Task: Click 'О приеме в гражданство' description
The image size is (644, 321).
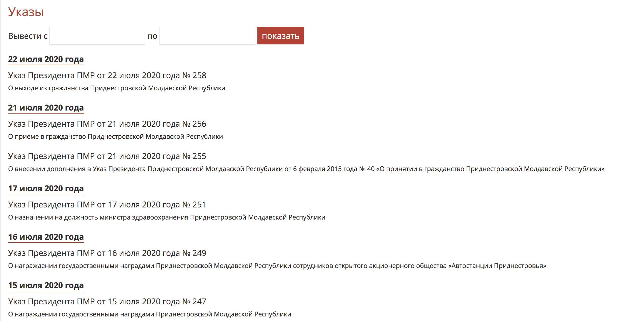Action: tap(115, 137)
